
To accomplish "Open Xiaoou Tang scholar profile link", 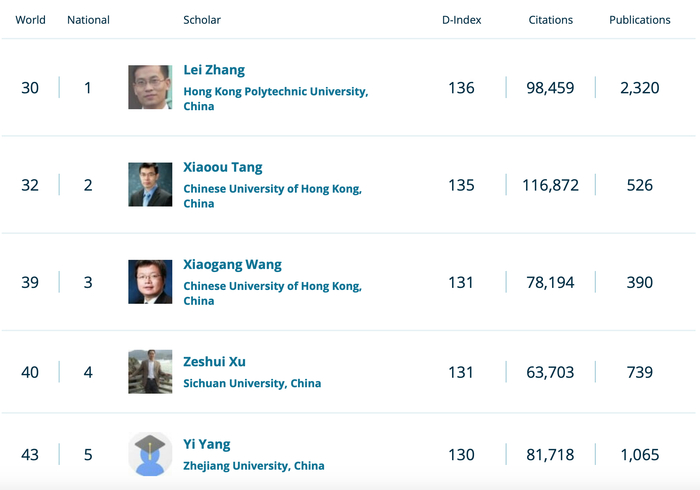I will [x=223, y=167].
